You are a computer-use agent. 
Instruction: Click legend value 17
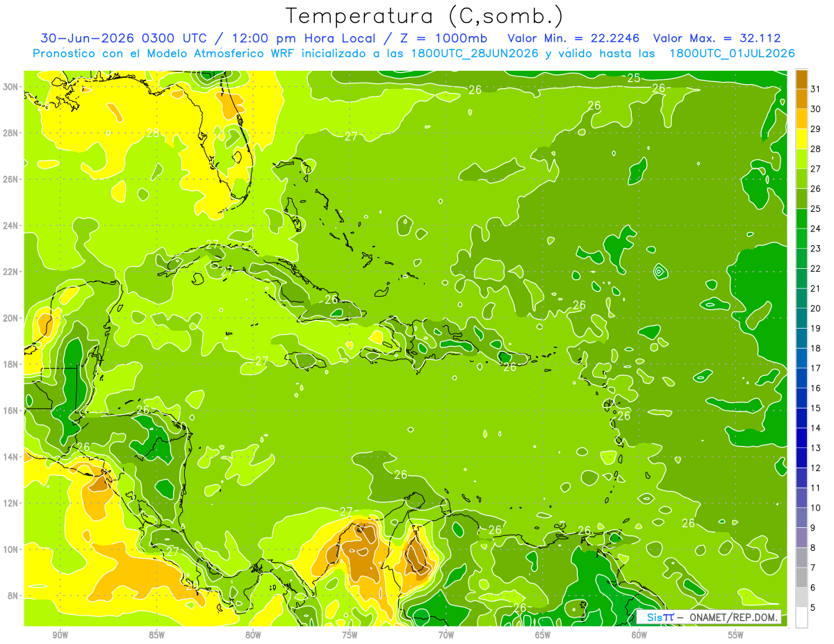click(815, 368)
